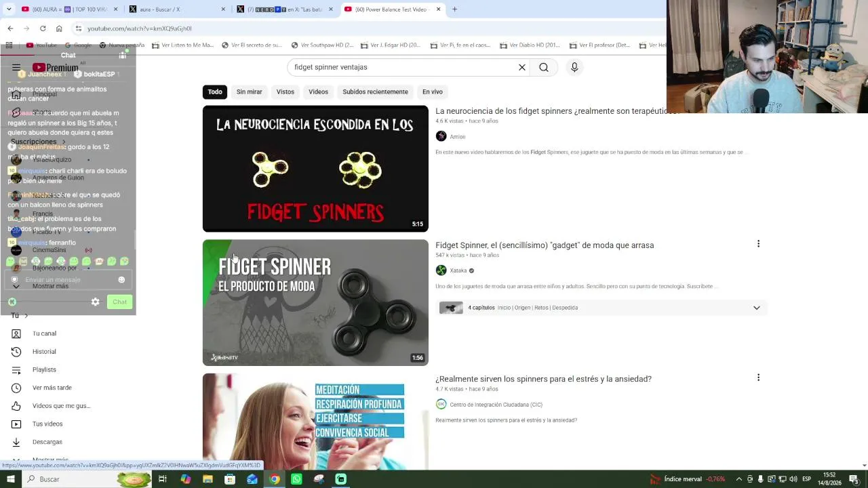Open 'Videos que me gus...' in sidebar
The image size is (868, 488).
pyautogui.click(x=61, y=406)
